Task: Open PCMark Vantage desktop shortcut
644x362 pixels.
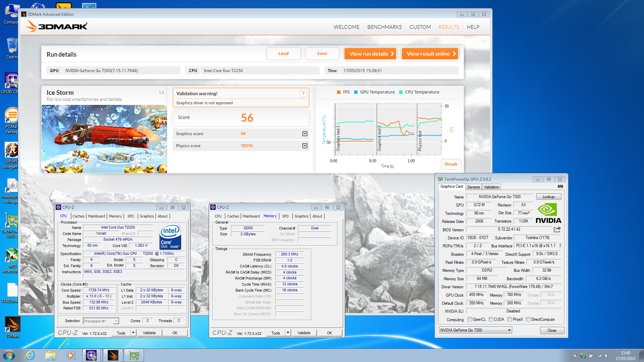Action: click(x=11, y=121)
